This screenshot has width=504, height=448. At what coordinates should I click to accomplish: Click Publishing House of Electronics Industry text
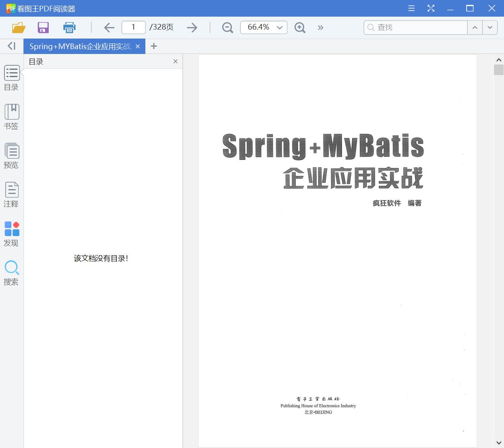(318, 406)
